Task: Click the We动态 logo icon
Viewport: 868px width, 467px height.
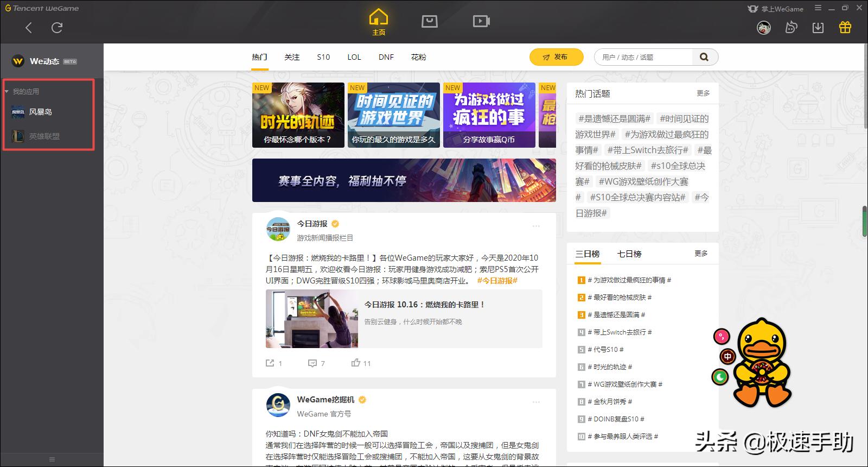Action: point(18,61)
